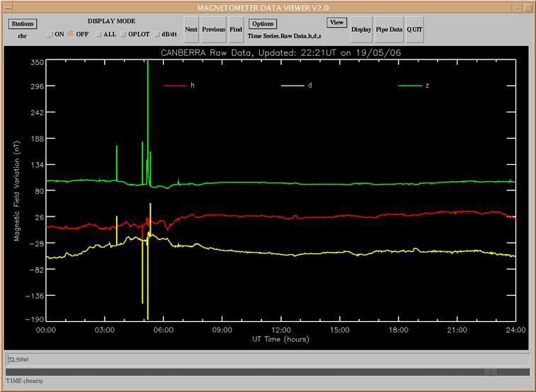Click the Previous button

click(x=213, y=30)
